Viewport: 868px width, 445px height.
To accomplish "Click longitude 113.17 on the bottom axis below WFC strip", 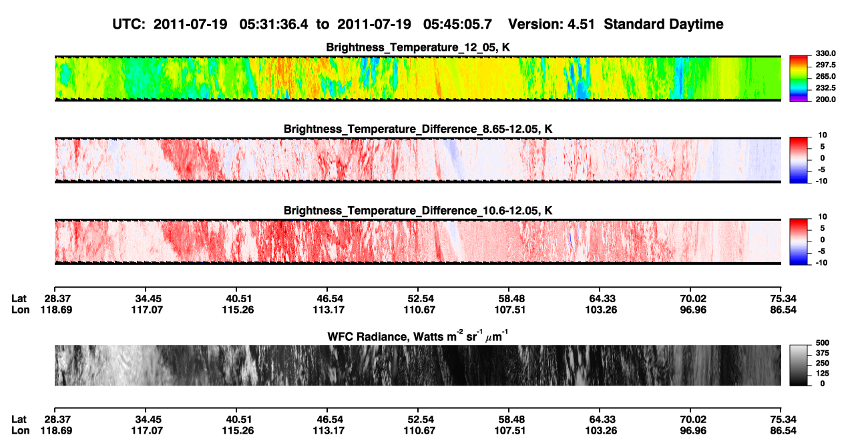I will coord(330,430).
